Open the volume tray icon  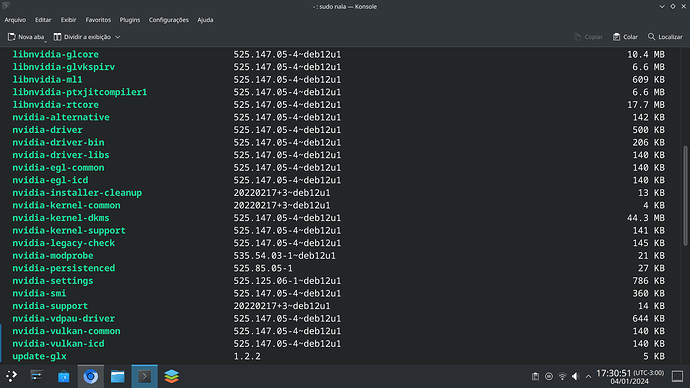tap(575, 377)
